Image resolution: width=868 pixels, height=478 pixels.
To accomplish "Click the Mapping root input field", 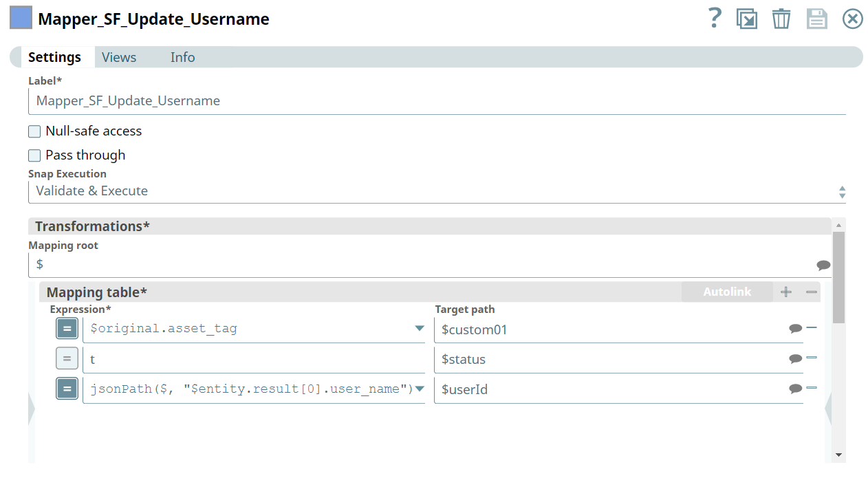I will pyautogui.click(x=430, y=265).
